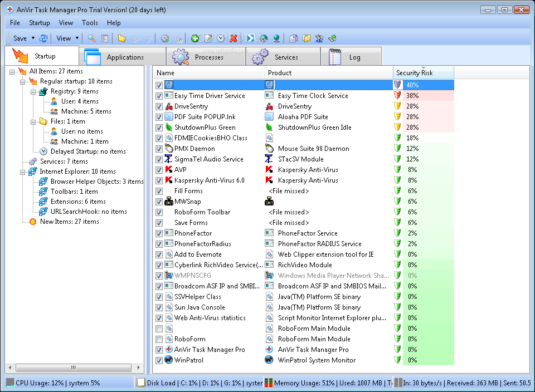The height and width of the screenshot is (392, 535).
Task: Click the camera icon beside MWSnap
Action: (169, 202)
